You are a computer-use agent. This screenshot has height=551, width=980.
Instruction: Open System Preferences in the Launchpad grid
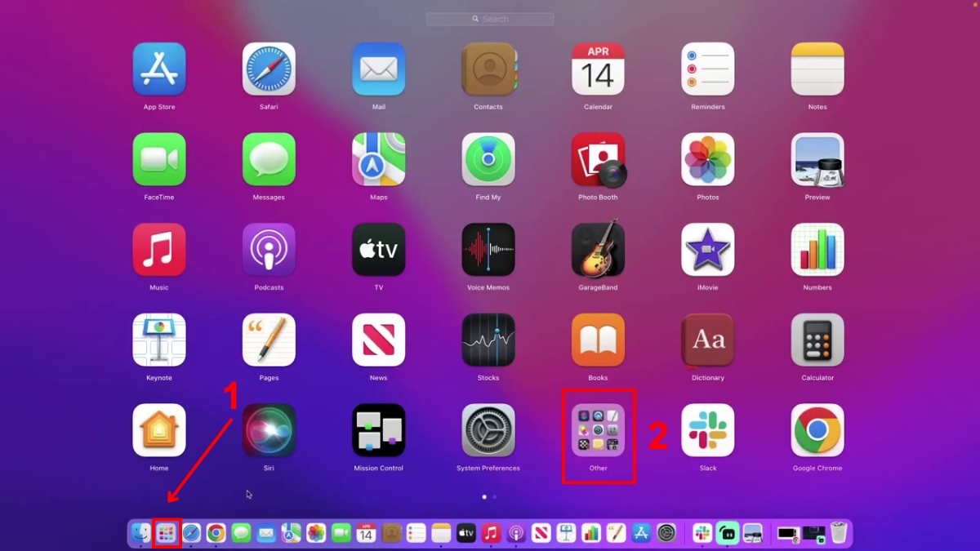coord(488,430)
